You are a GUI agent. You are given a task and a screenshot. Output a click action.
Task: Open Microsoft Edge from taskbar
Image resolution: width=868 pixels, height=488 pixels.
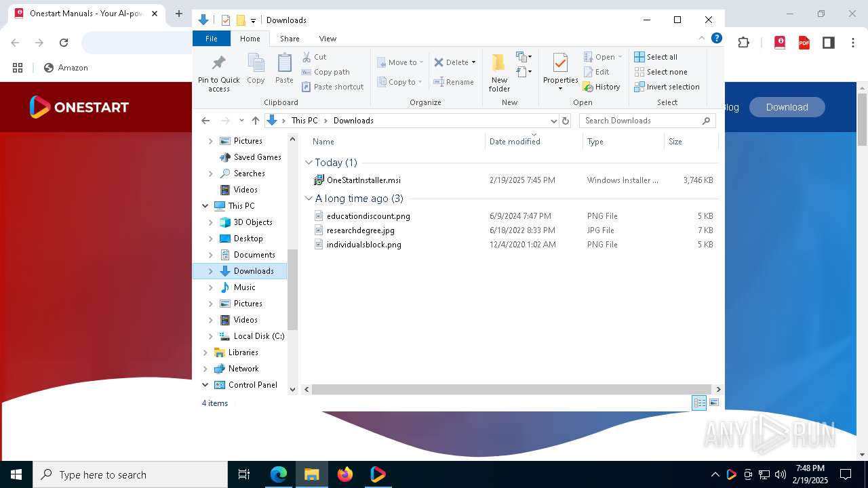click(279, 474)
